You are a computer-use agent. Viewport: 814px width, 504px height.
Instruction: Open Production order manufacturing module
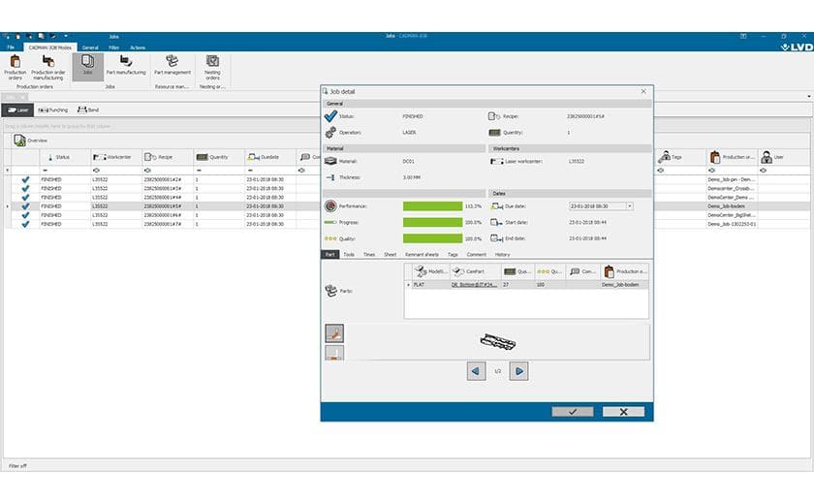(x=47, y=68)
